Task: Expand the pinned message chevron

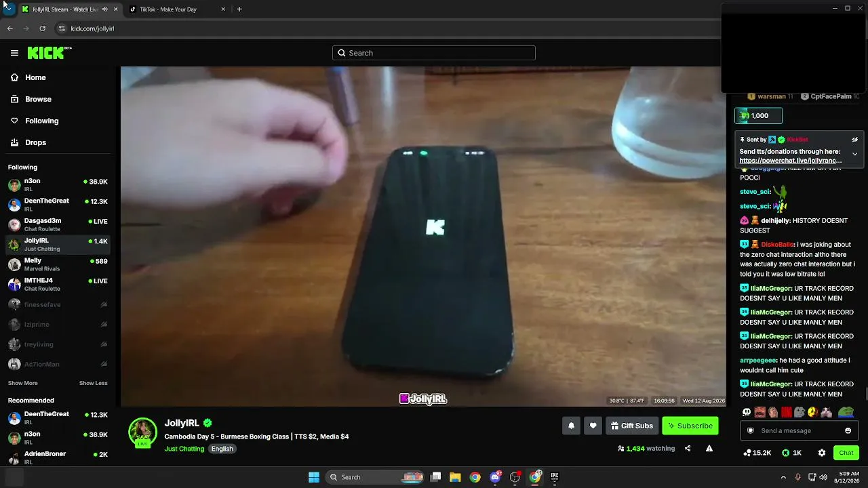Action: 854,154
